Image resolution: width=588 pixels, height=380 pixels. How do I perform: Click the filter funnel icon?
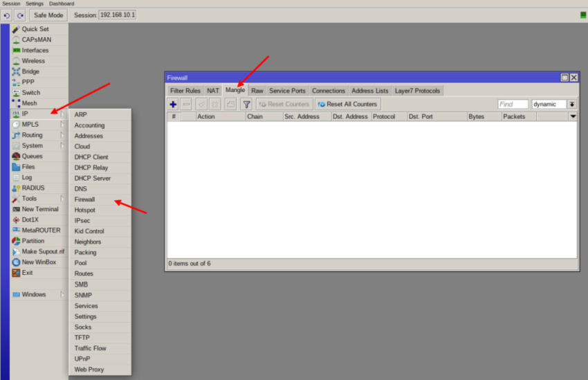tap(246, 105)
